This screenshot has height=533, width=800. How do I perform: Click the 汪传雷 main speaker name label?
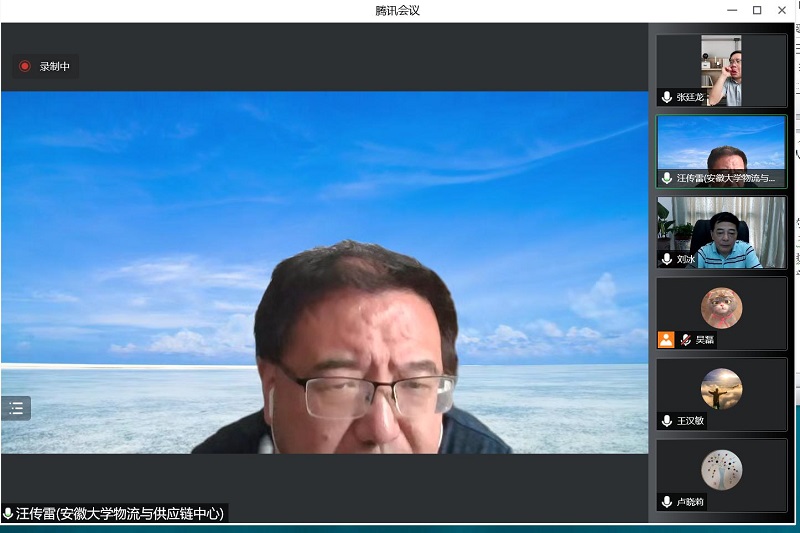click(120, 514)
